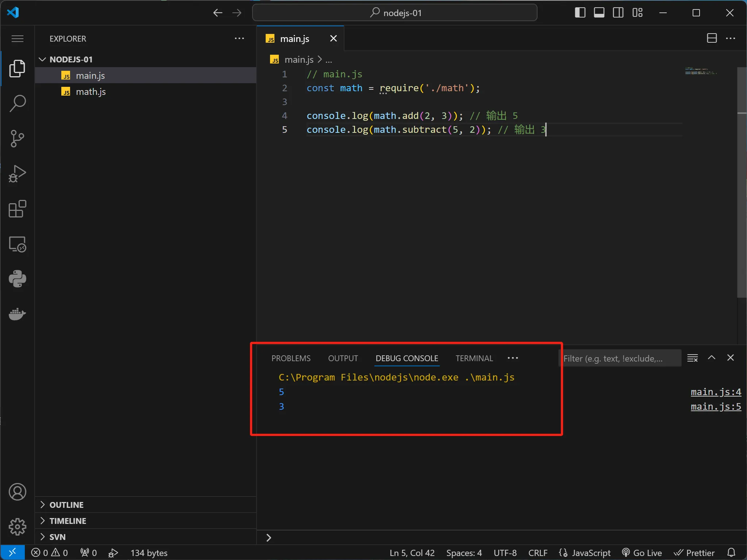747x560 pixels.
Task: Toggle the secondary side bar
Action: (618, 13)
